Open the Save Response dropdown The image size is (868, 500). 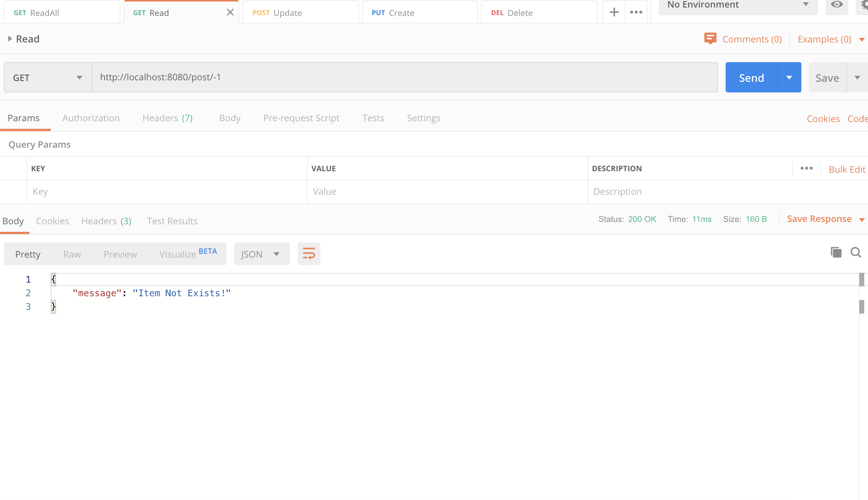(862, 220)
